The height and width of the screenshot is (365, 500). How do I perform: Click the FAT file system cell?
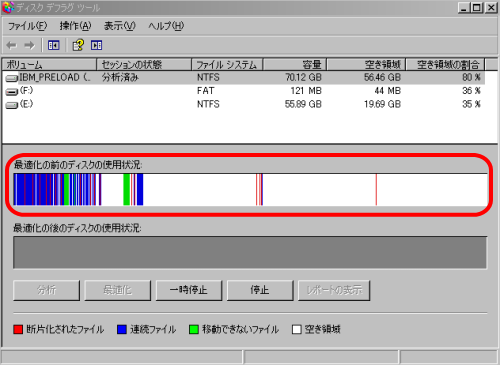pos(205,91)
